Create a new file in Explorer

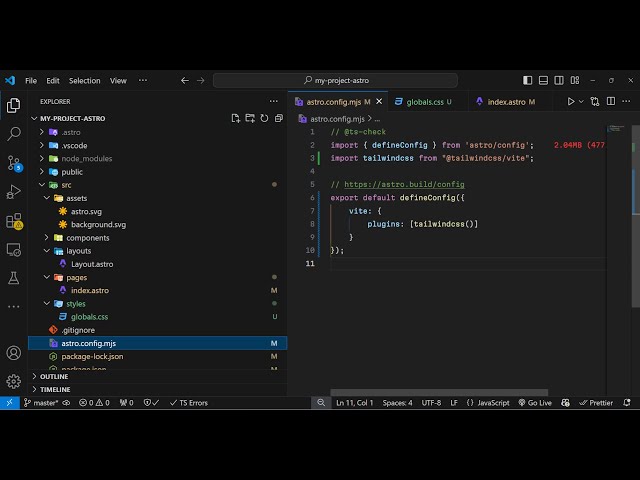236,118
